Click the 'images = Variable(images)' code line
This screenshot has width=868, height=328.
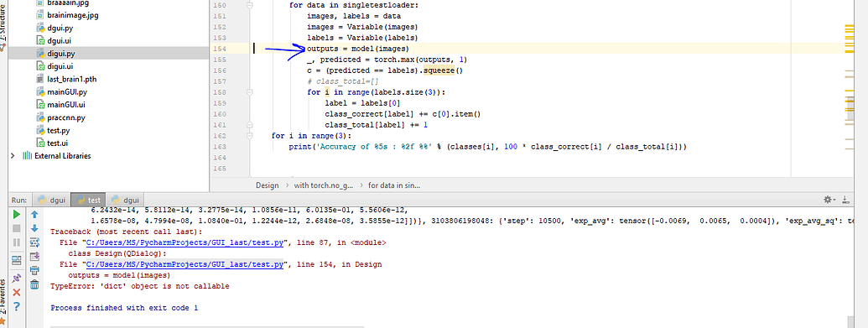[362, 27]
